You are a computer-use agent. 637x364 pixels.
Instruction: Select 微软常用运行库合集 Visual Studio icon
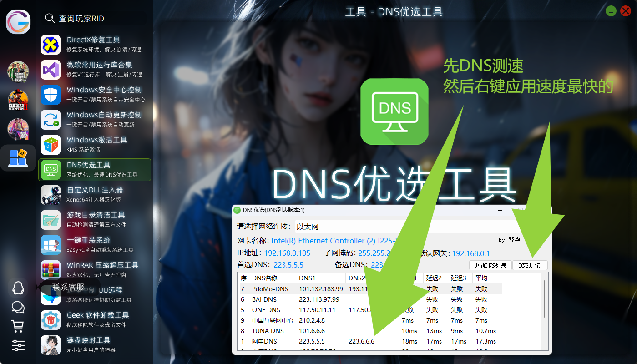(x=51, y=70)
